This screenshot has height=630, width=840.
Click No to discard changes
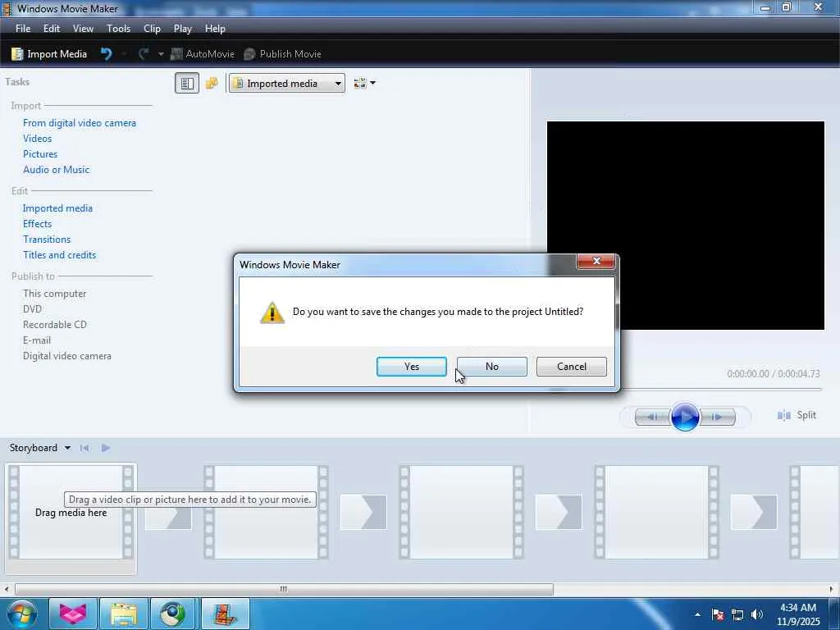click(x=492, y=367)
